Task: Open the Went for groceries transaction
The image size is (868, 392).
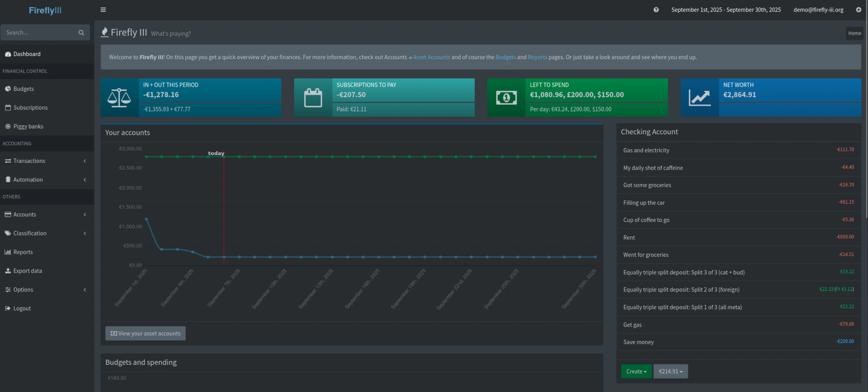Action: pyautogui.click(x=646, y=255)
